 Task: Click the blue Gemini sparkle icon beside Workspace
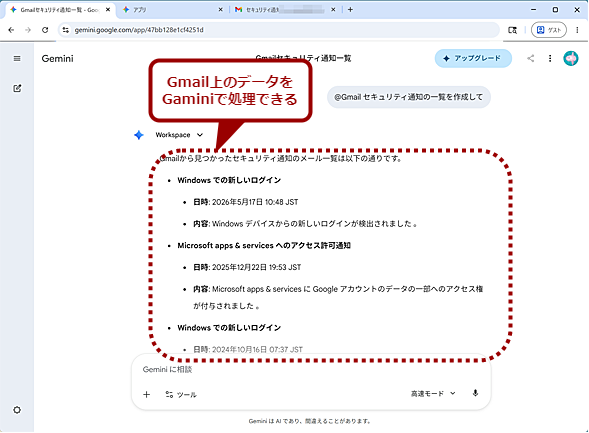[x=139, y=135]
